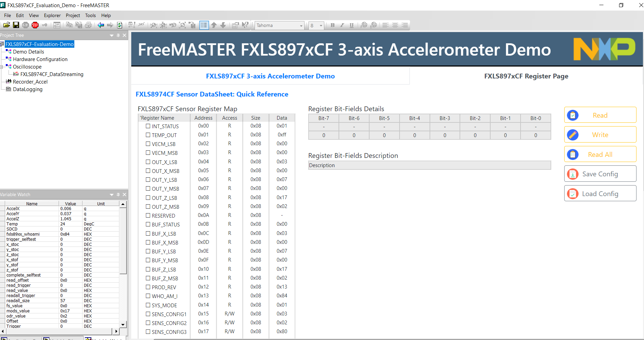Click the paste toolbar icon
The width and height of the screenshot is (644, 340).
coord(79,25)
